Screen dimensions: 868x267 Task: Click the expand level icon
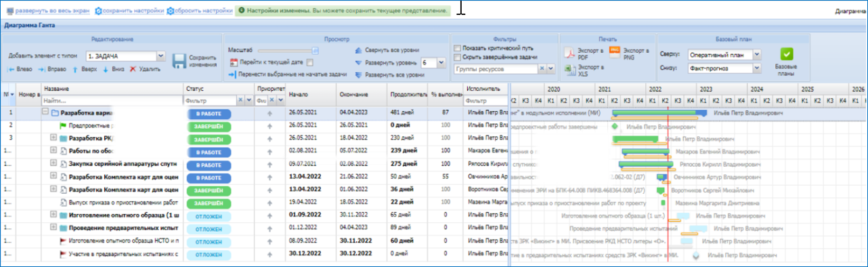[358, 62]
